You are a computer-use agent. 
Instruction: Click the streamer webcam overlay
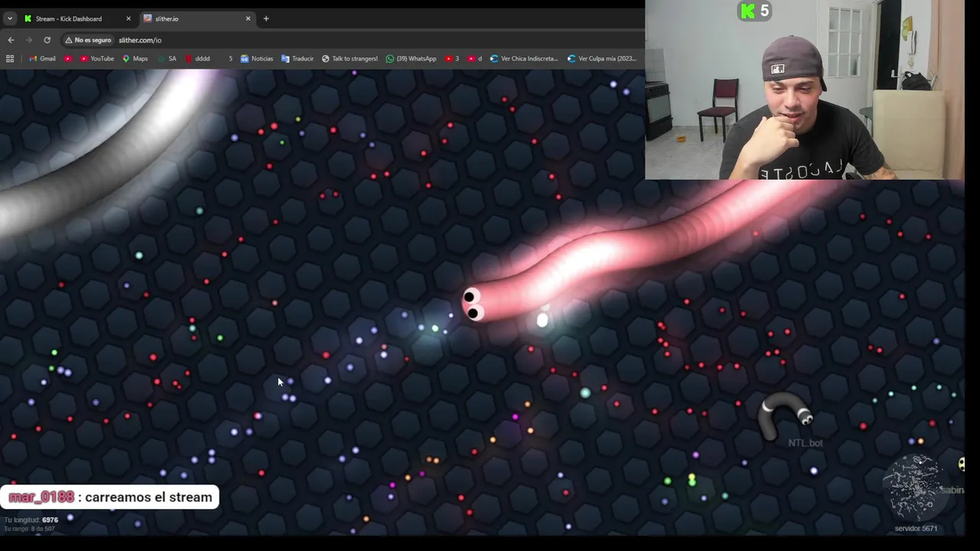[x=804, y=90]
